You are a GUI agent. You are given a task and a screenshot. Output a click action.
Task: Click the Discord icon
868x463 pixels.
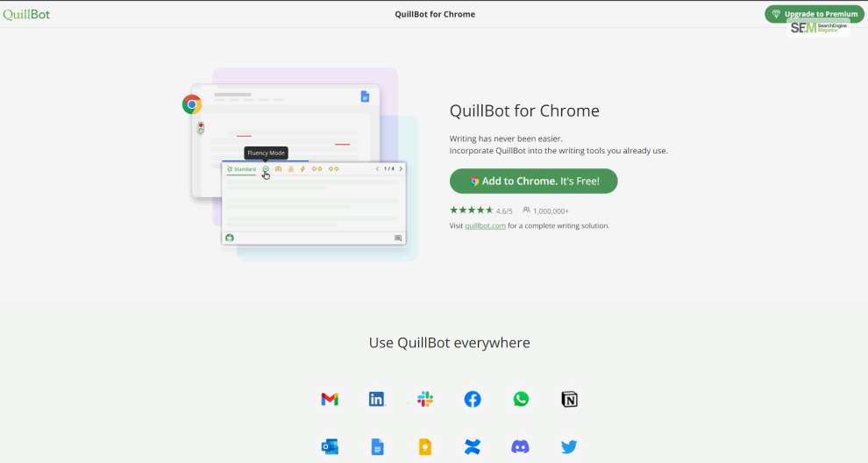(520, 447)
